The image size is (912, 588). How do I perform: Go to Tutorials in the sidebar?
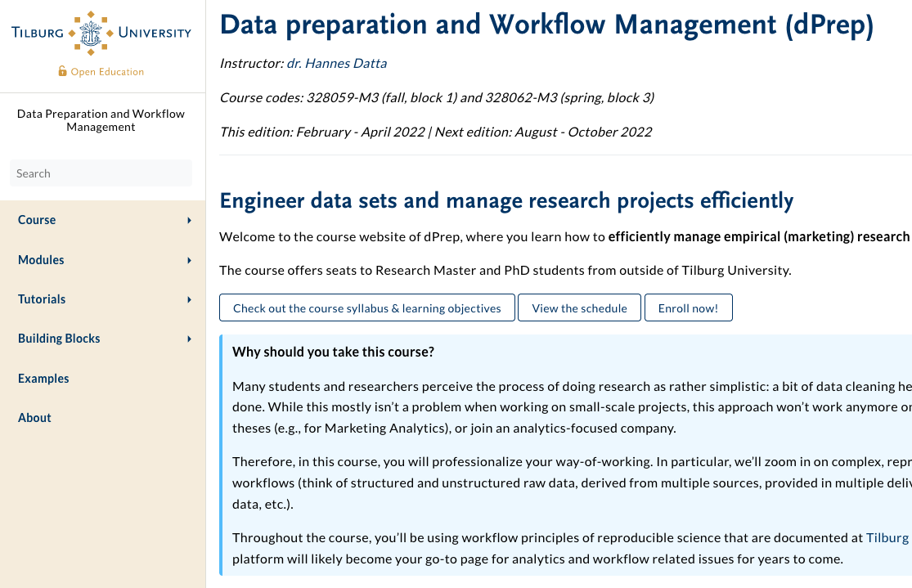42,299
